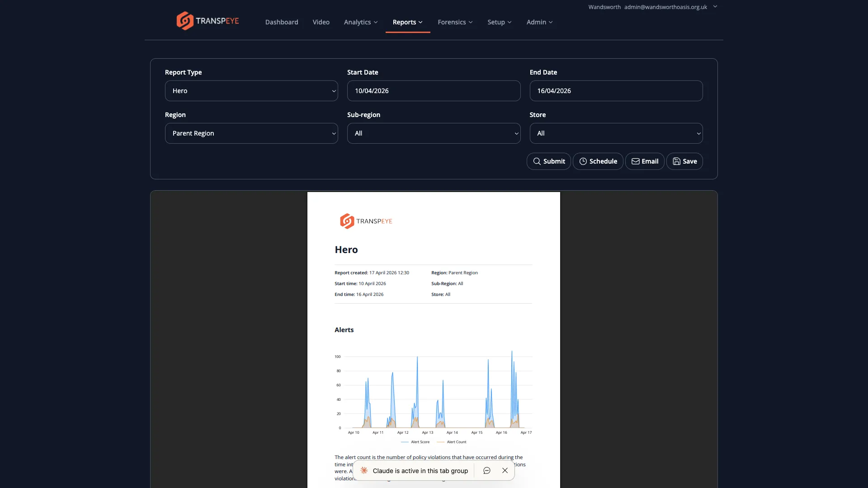Expand the Store dropdown set to All
This screenshot has height=488, width=868.
click(x=616, y=133)
